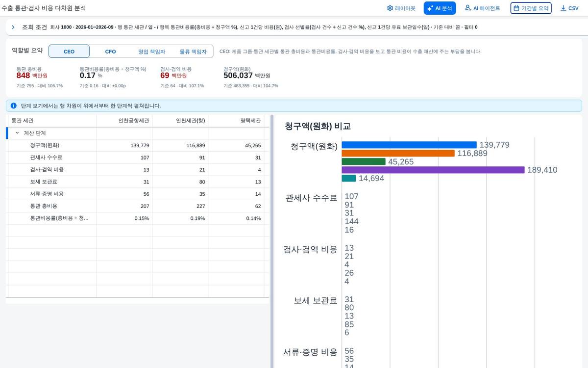Click the 통관 총비용 848 백만원 KPI

[40, 78]
